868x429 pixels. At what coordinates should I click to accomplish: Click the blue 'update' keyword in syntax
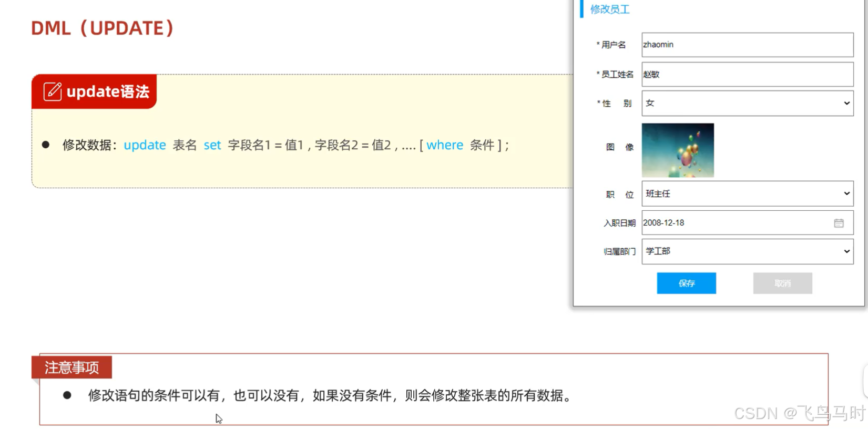[x=145, y=145]
